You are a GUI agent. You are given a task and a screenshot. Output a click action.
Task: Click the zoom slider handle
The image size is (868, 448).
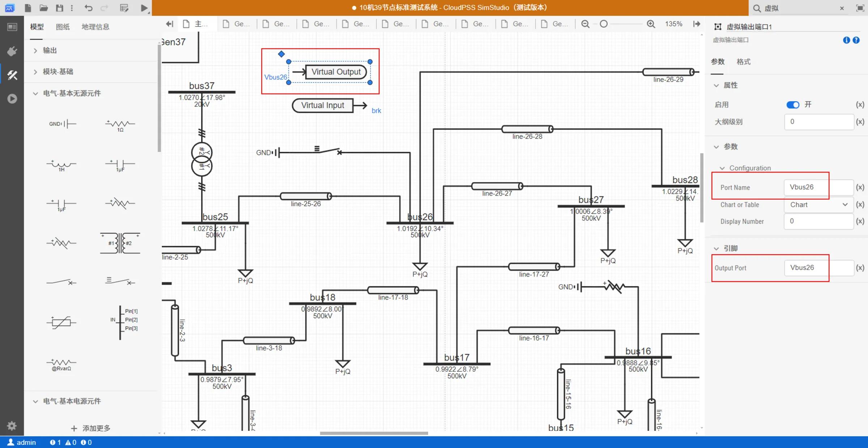click(604, 24)
